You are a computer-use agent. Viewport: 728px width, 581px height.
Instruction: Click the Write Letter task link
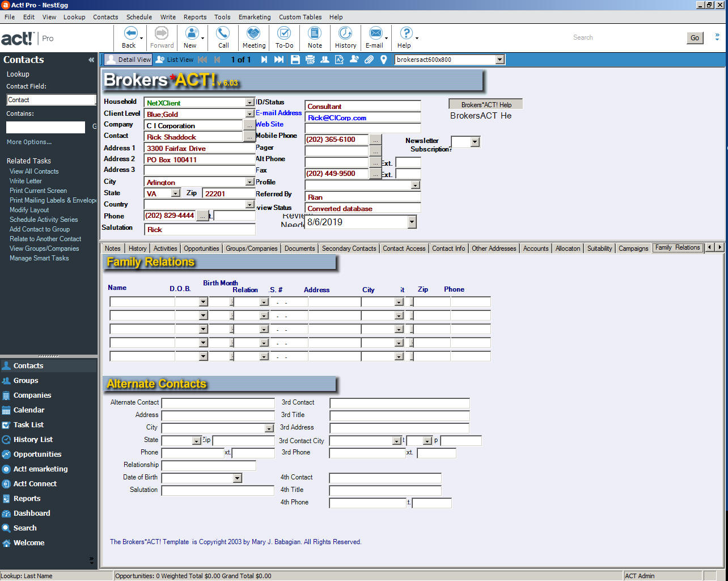(x=26, y=181)
